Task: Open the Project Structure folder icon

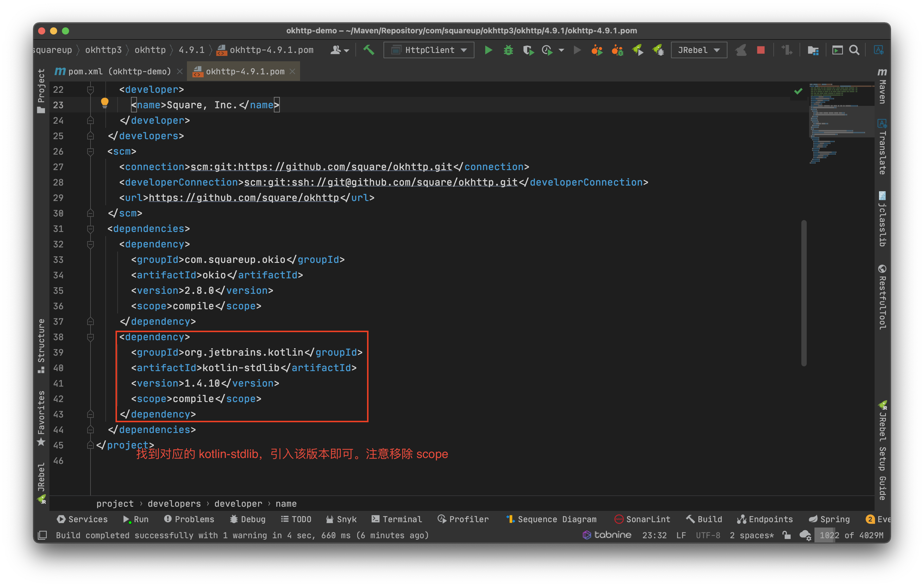Action: [813, 50]
